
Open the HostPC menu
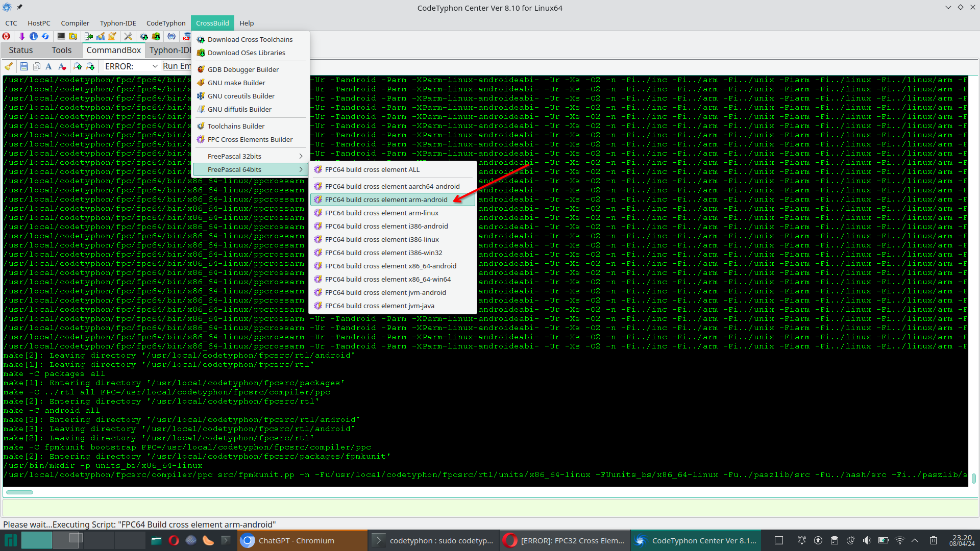pos(39,23)
